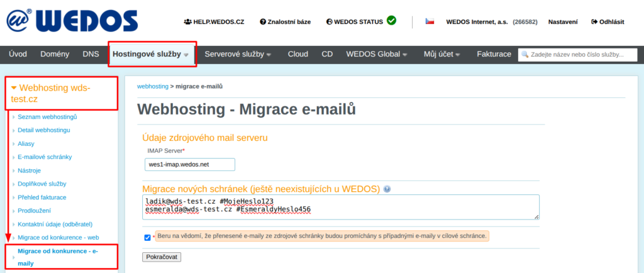Open CD menu item
This screenshot has width=644, height=273.
[327, 54]
